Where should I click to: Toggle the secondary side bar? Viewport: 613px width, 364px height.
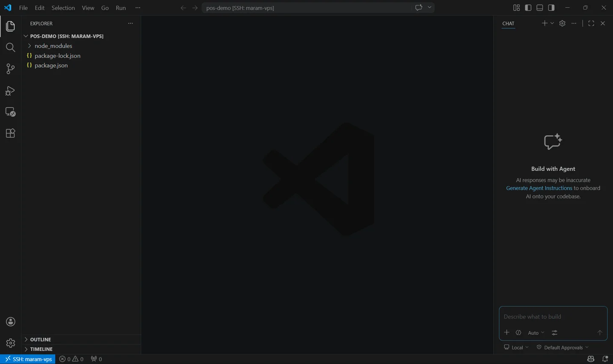pos(551,8)
